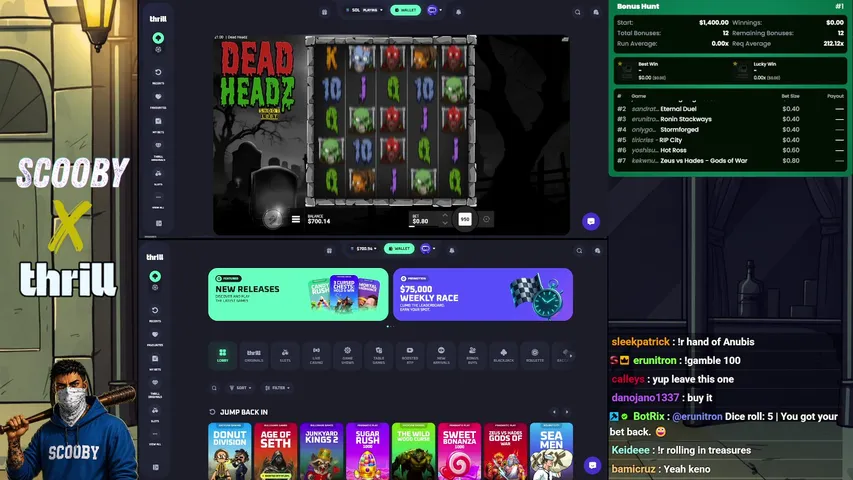This screenshot has width=853, height=480.
Task: Select the Live Casino category tab
Action: (316, 355)
